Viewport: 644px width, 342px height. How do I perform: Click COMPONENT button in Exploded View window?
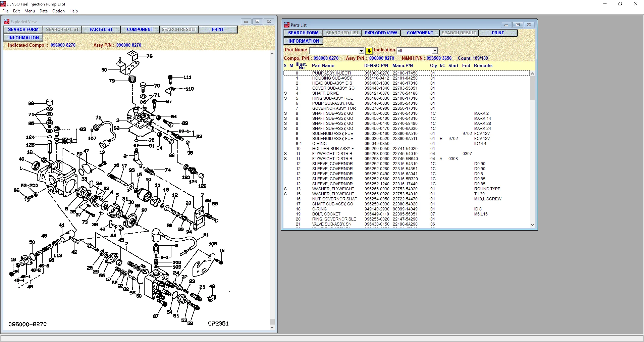tap(140, 30)
